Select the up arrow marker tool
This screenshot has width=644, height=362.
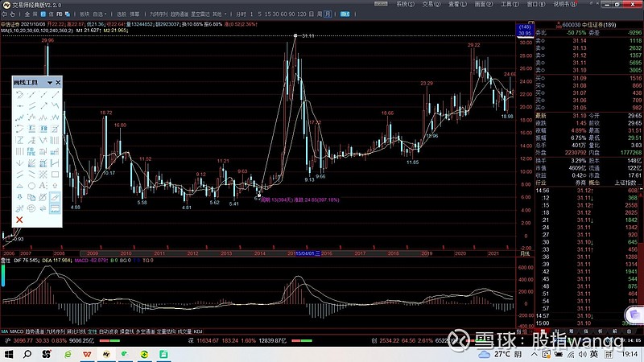pos(55,186)
